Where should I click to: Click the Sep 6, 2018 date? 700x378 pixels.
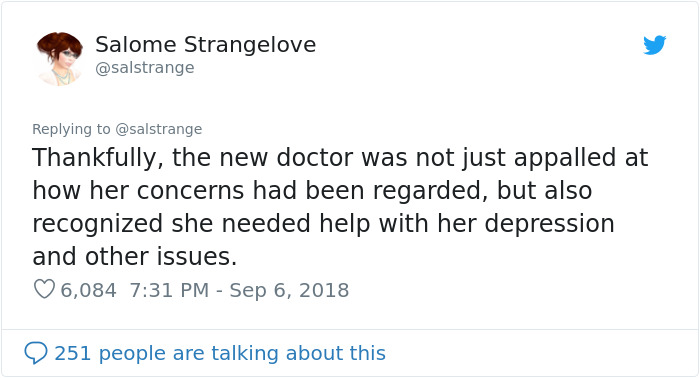289,290
